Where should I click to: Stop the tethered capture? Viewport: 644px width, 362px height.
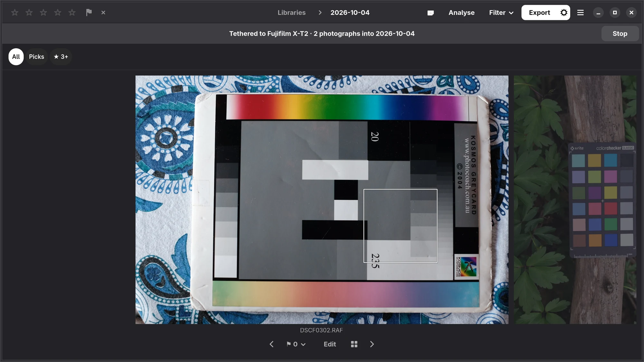click(x=620, y=33)
